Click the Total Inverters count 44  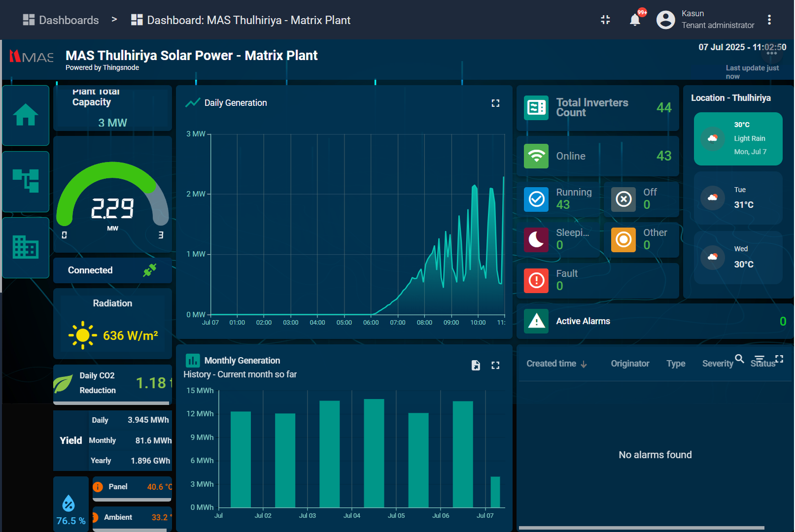pos(664,108)
